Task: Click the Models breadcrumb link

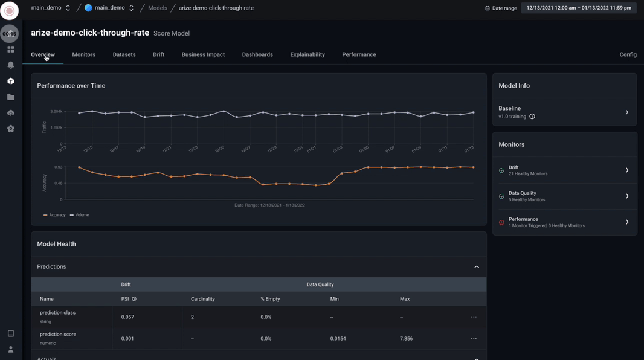Action: click(157, 8)
